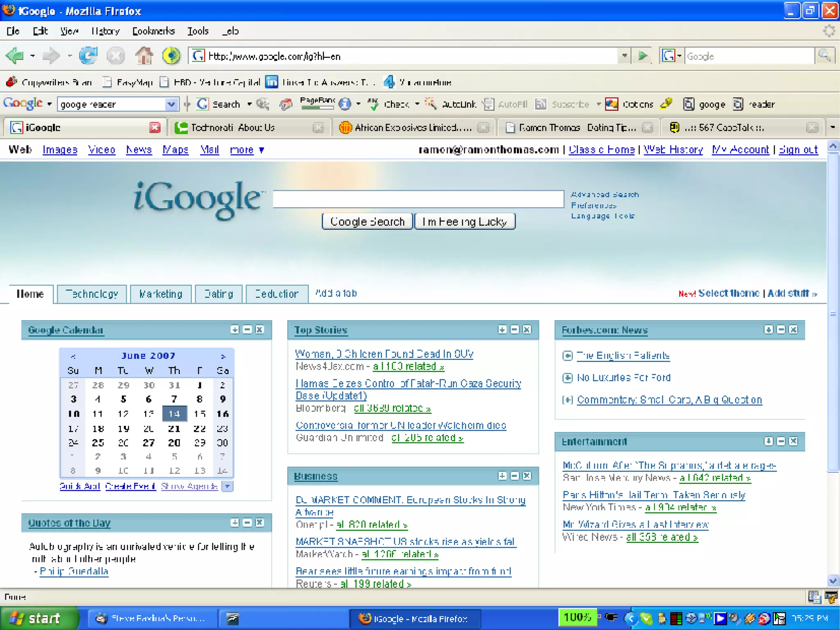Click the Google Search button

(367, 222)
